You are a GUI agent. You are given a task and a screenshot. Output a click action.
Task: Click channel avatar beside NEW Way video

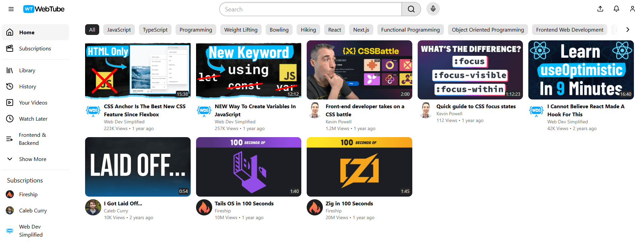pyautogui.click(x=204, y=111)
